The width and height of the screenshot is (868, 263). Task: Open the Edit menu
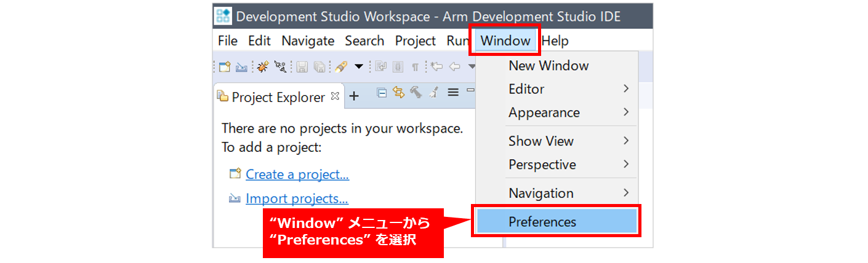pyautogui.click(x=259, y=41)
